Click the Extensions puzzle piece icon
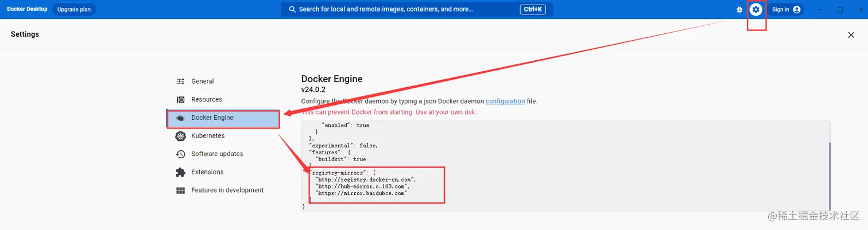 coord(181,172)
